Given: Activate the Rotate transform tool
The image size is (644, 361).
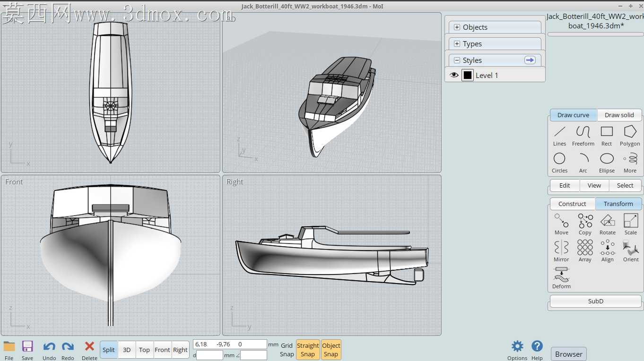Looking at the screenshot, I should click(x=608, y=224).
